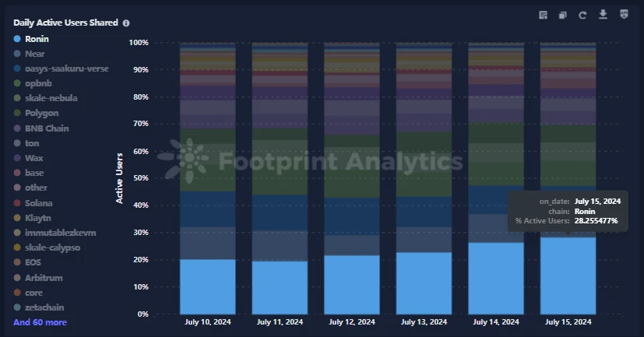Toggle the core legend entry

coord(28,293)
